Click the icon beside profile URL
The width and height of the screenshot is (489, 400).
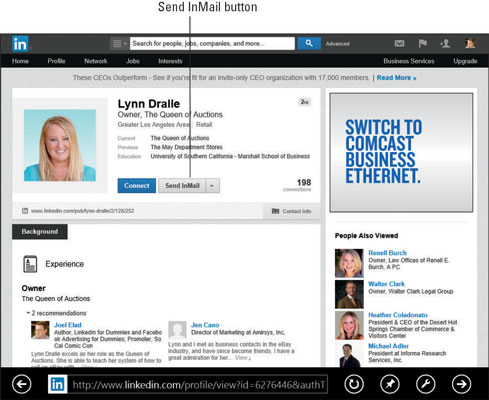tap(25, 211)
